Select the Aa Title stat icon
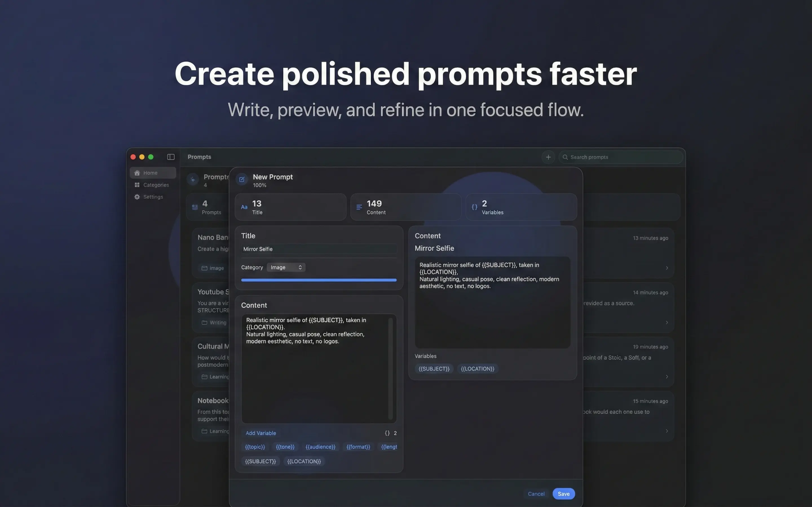This screenshot has width=812, height=507. point(244,207)
